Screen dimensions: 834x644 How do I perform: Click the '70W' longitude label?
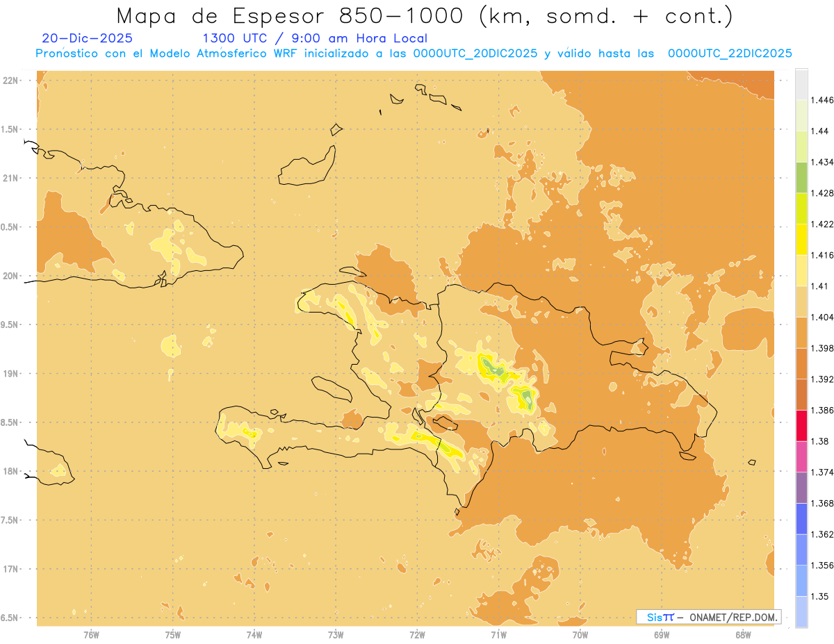[580, 634]
